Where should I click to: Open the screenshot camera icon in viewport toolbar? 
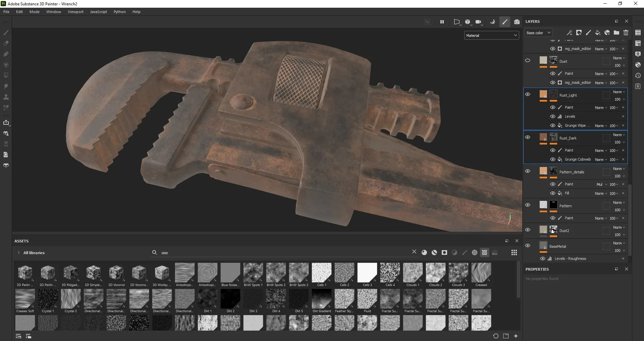[517, 22]
